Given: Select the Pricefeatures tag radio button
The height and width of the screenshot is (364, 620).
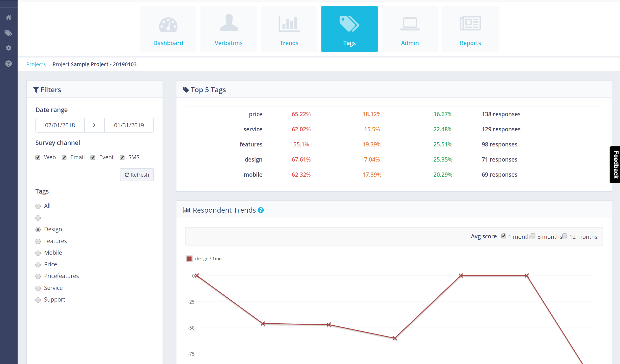Looking at the screenshot, I should (x=38, y=276).
